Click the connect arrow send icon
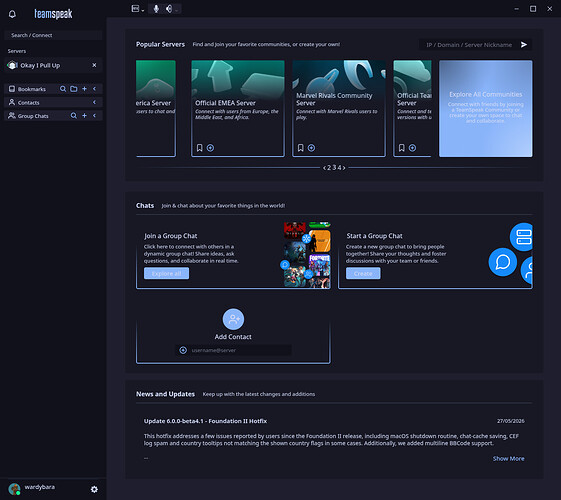Screen dimensions: 561x500 (x=524, y=45)
